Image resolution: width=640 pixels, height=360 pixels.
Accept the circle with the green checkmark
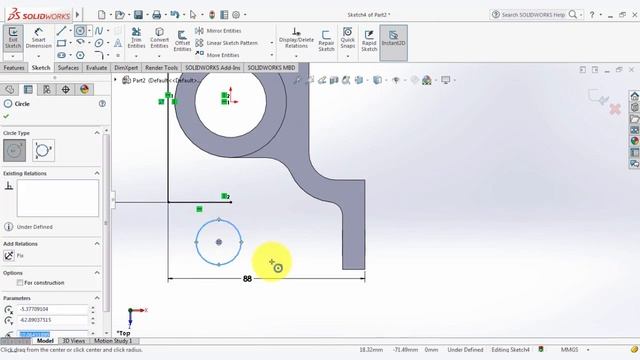point(6,116)
